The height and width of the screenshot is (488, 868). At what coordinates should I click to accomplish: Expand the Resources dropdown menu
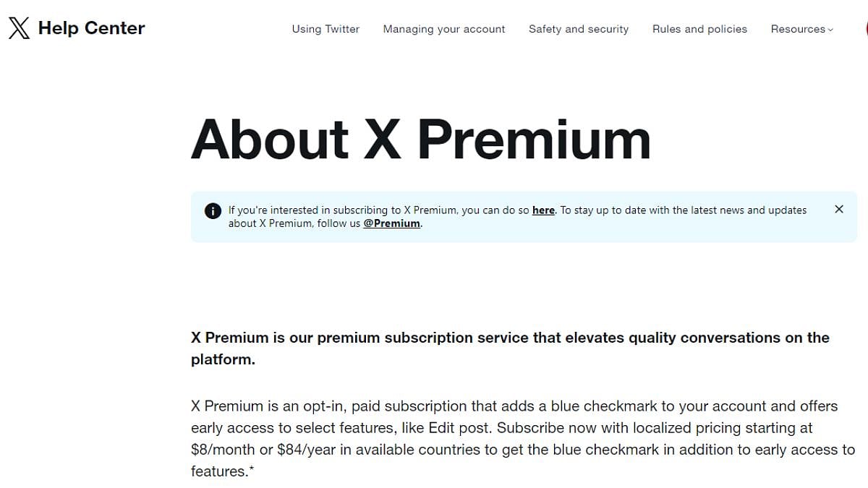(x=801, y=29)
